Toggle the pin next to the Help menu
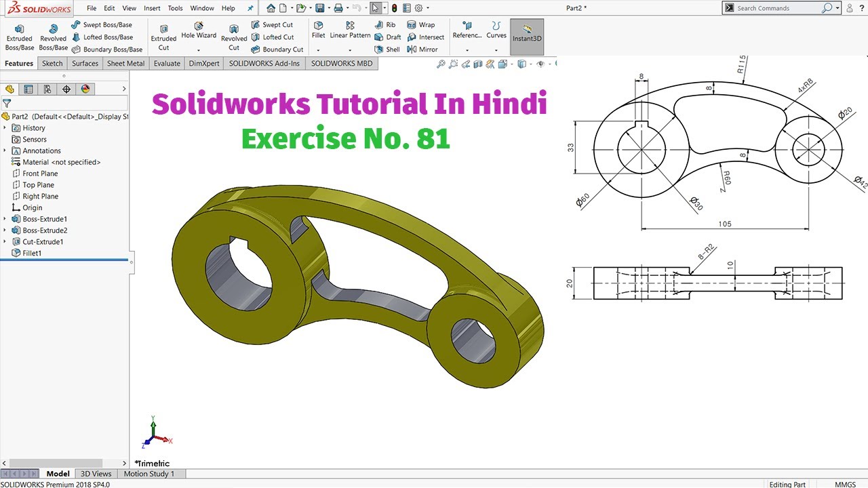 pos(250,8)
